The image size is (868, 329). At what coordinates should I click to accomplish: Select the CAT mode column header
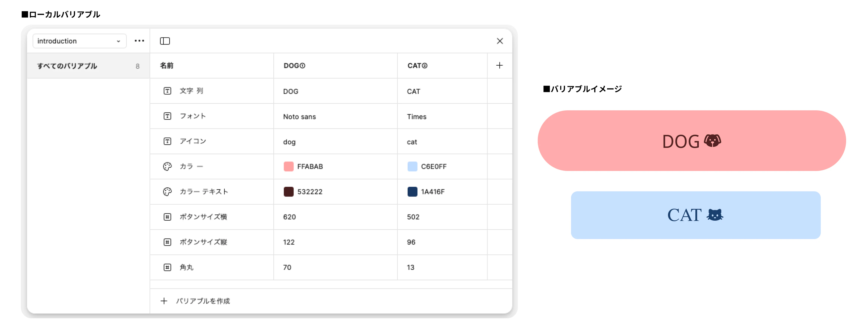[417, 66]
